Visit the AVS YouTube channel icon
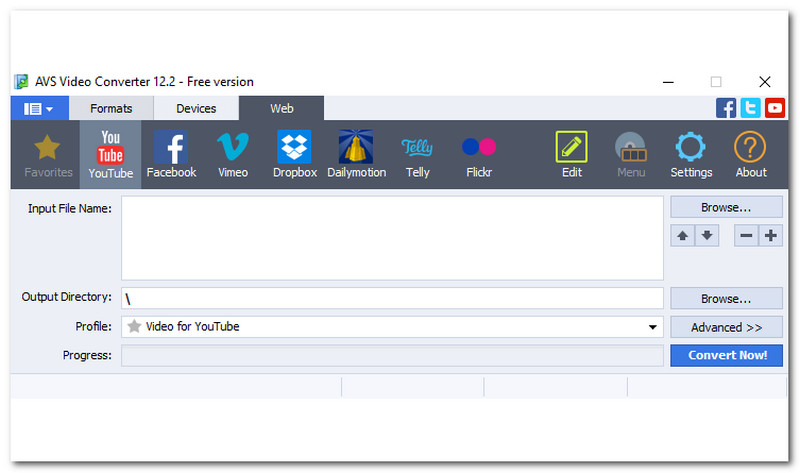Image resolution: width=800 pixels, height=473 pixels. tap(774, 108)
